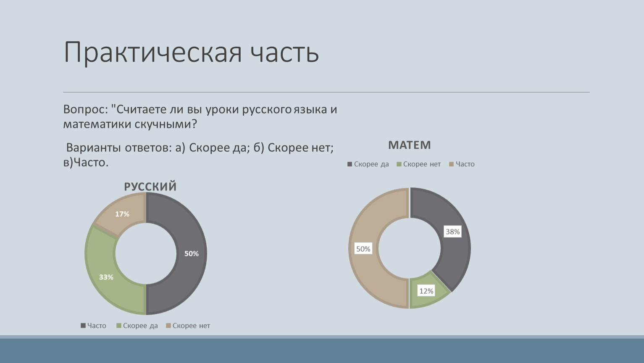Viewport: 644px width, 363px height.
Task: Select the question text about boring lessons
Action: (x=200, y=117)
